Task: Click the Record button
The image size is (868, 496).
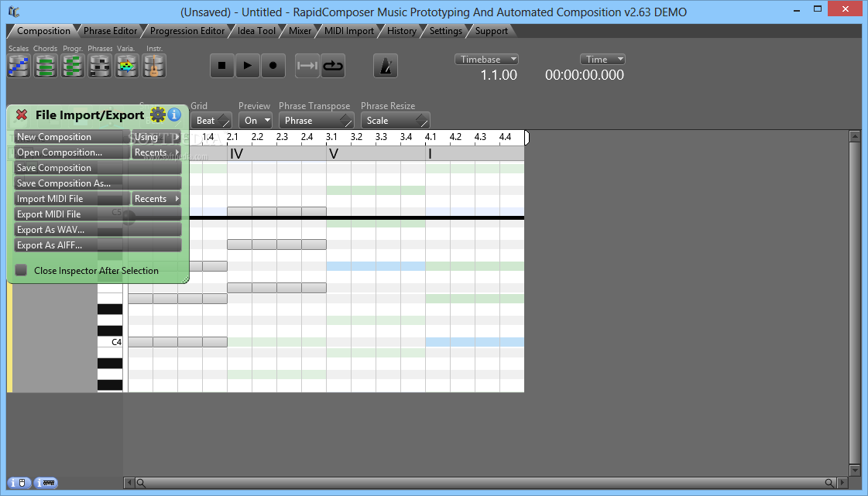Action: point(273,66)
